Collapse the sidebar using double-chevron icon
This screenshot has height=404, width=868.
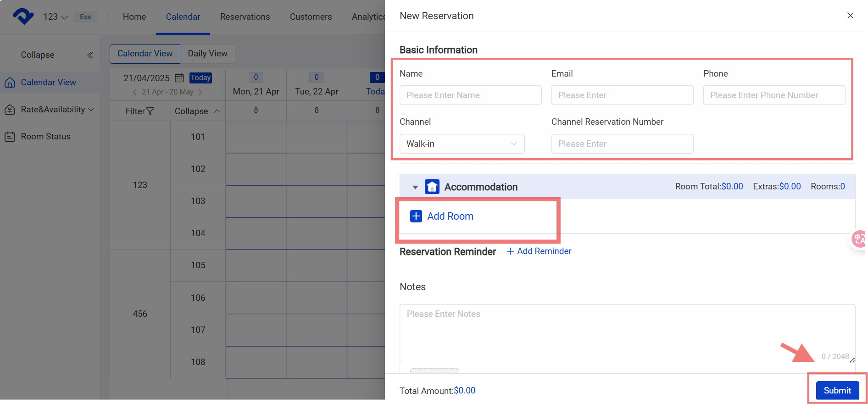[x=90, y=55]
